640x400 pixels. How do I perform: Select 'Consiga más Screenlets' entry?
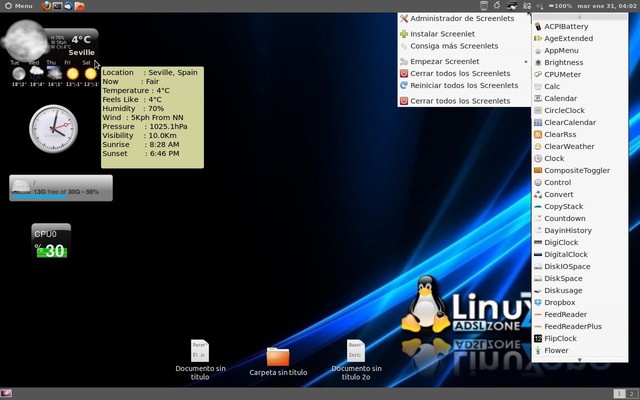coord(464,46)
